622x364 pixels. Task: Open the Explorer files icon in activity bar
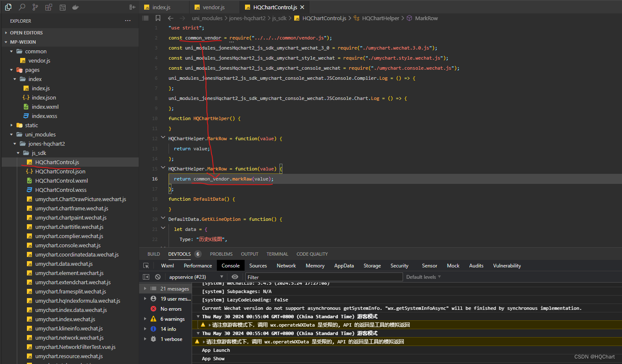click(x=8, y=7)
